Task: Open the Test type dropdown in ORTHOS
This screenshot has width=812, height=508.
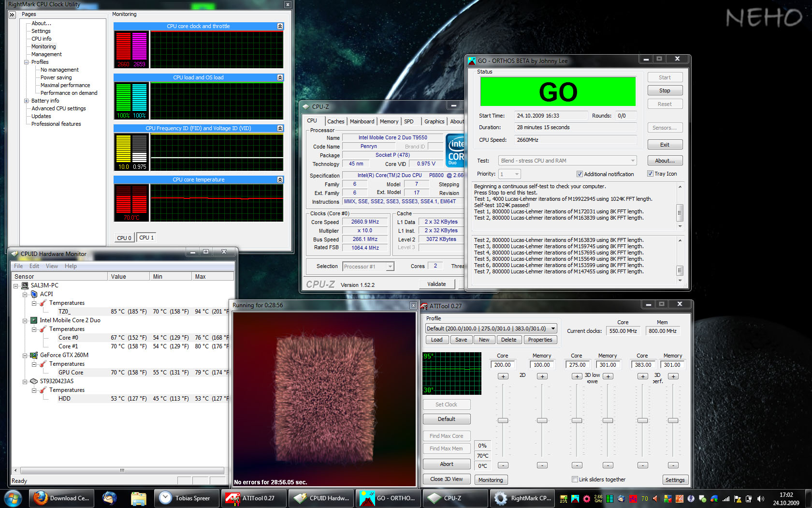Action: 632,161
